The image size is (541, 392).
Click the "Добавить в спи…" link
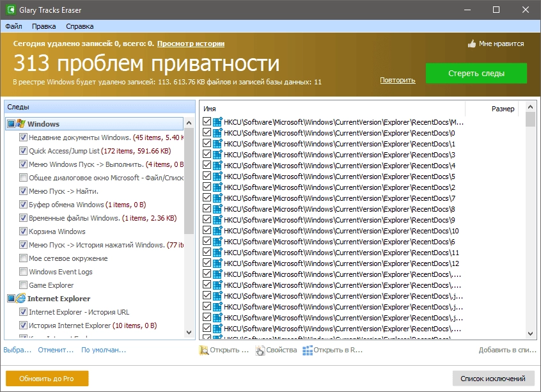click(x=508, y=350)
